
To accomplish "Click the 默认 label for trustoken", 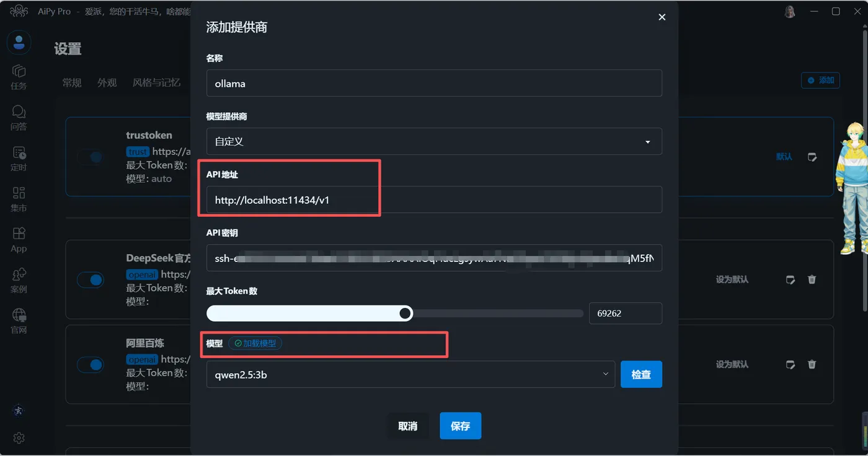I will coord(784,157).
